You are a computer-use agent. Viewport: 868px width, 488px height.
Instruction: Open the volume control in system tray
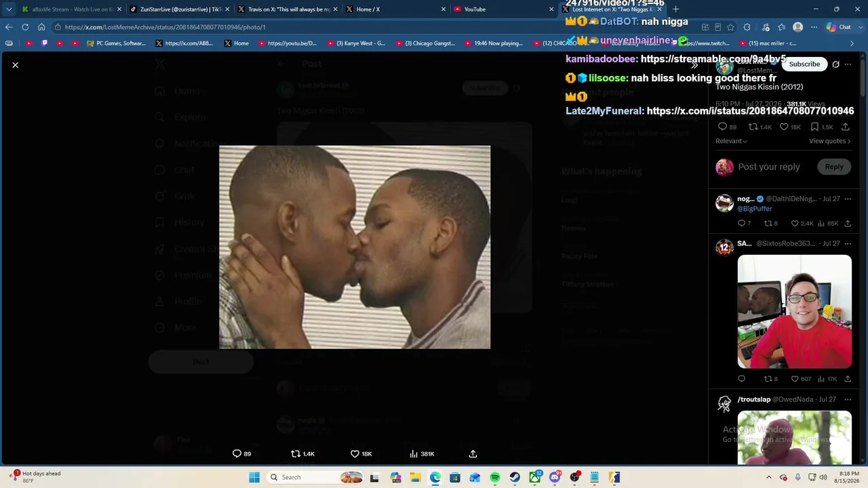click(x=823, y=477)
